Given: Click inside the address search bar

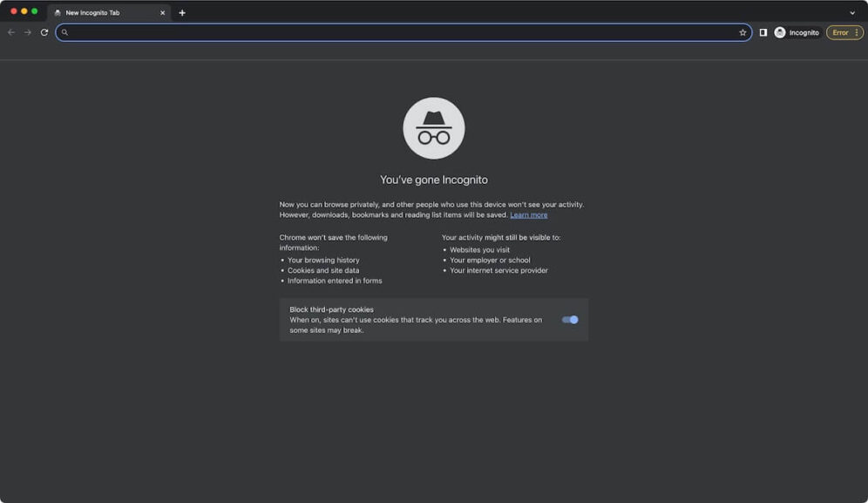Looking at the screenshot, I should click(x=349, y=31).
